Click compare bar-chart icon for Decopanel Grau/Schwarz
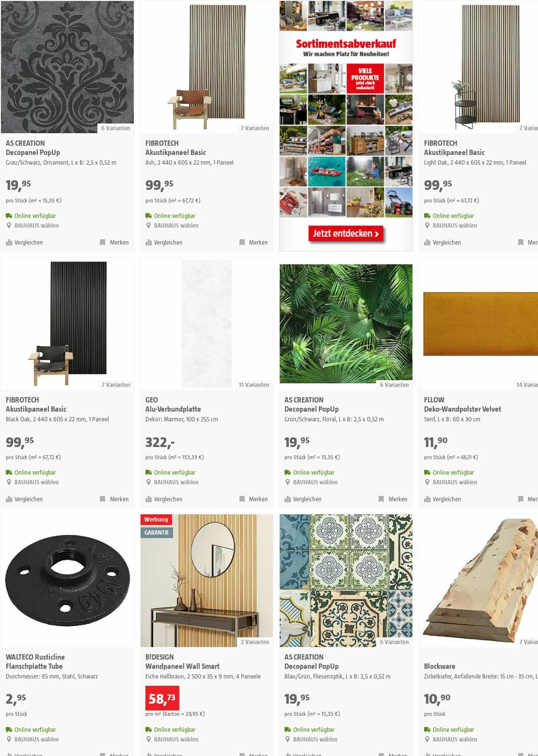Screen dimensions: 538x756 (9, 243)
